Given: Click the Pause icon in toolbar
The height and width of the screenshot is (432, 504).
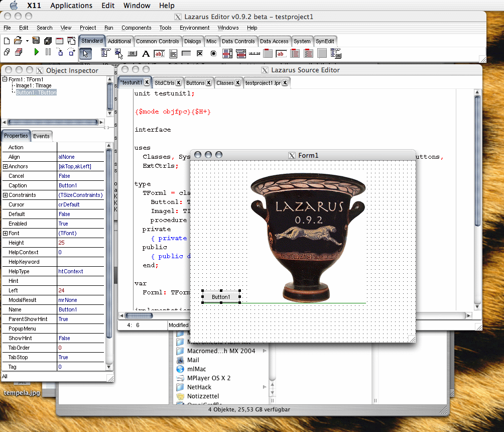Looking at the screenshot, I should (48, 52).
